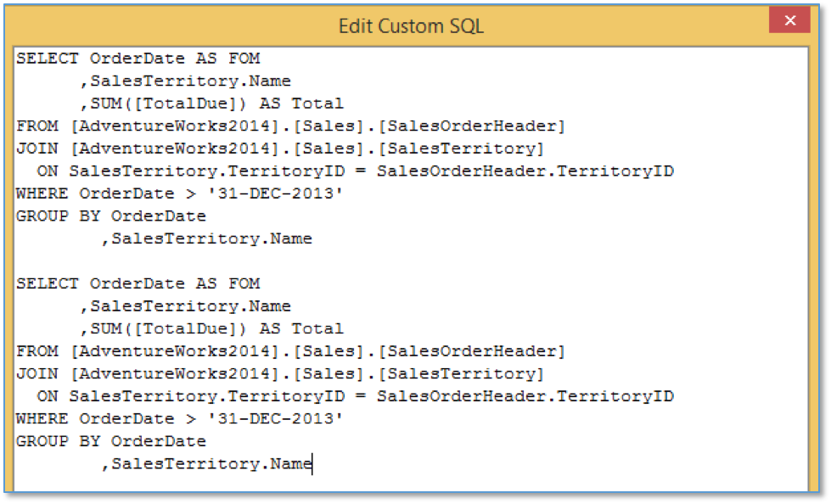Click the second SUM([TotalDue]) AS Total line

point(212,328)
